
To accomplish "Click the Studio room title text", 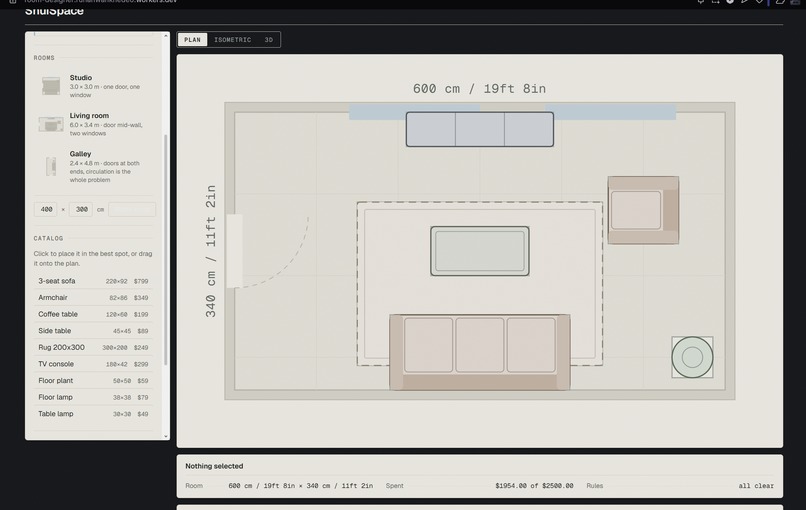I will (x=81, y=78).
